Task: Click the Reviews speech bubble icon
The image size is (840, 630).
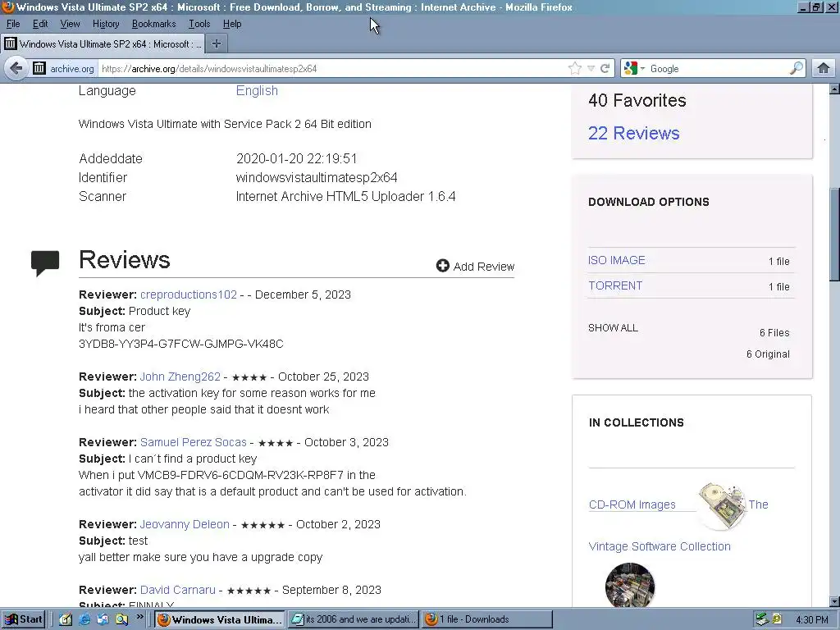Action: [x=45, y=263]
